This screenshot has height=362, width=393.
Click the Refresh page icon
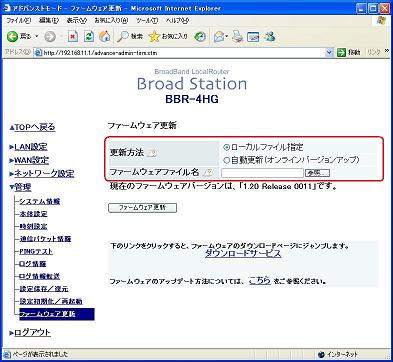point(89,36)
